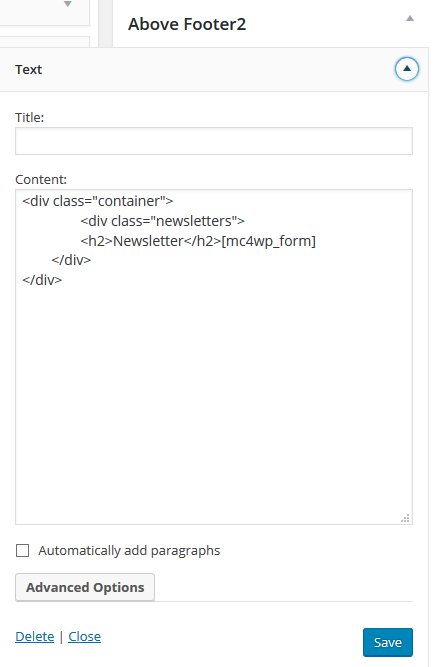Place cursor on div class="newsletters" line
This screenshot has width=436, height=667.
(x=162, y=221)
